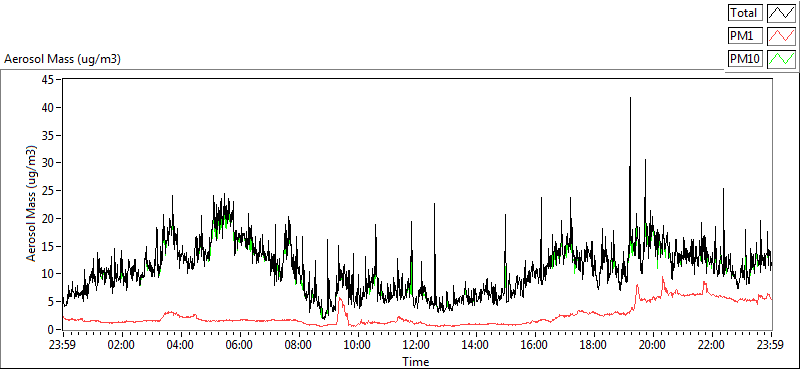Click the starting 23:59 time tick label
This screenshot has width=800, height=369.
coord(62,345)
